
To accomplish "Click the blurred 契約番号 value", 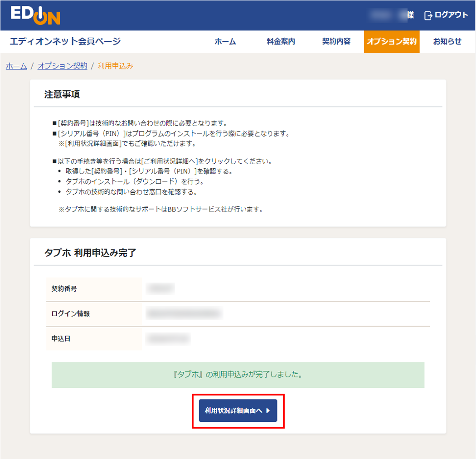I will click(160, 288).
